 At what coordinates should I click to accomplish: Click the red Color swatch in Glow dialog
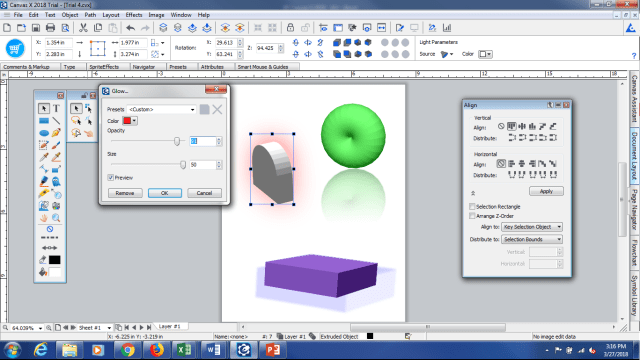point(127,121)
